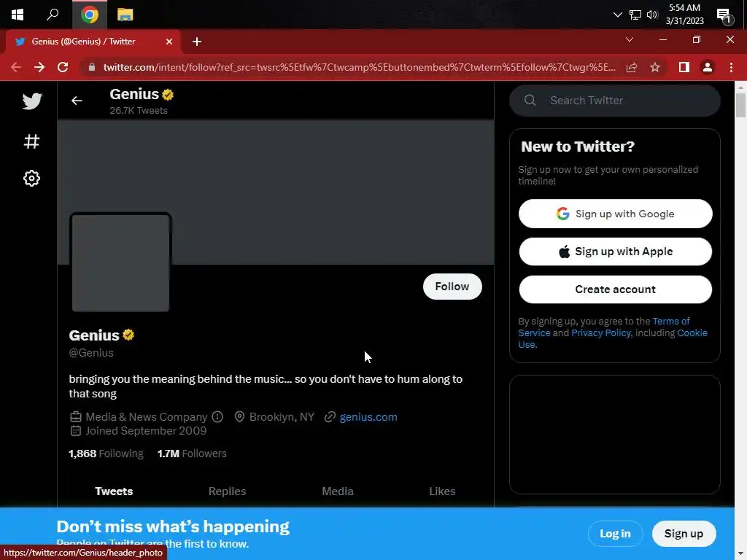747x560 pixels.
Task: Select the Genius (@Genius) / Twitter browser tab
Action: tap(93, 42)
